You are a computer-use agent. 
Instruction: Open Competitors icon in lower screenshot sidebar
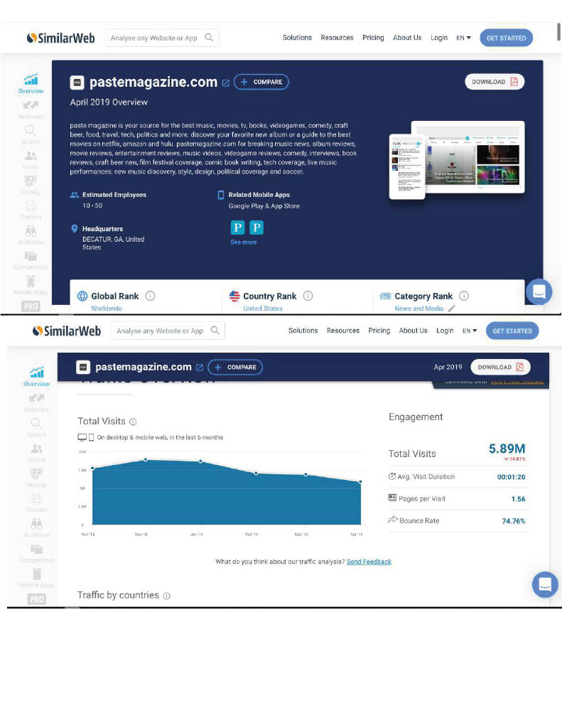(37, 549)
